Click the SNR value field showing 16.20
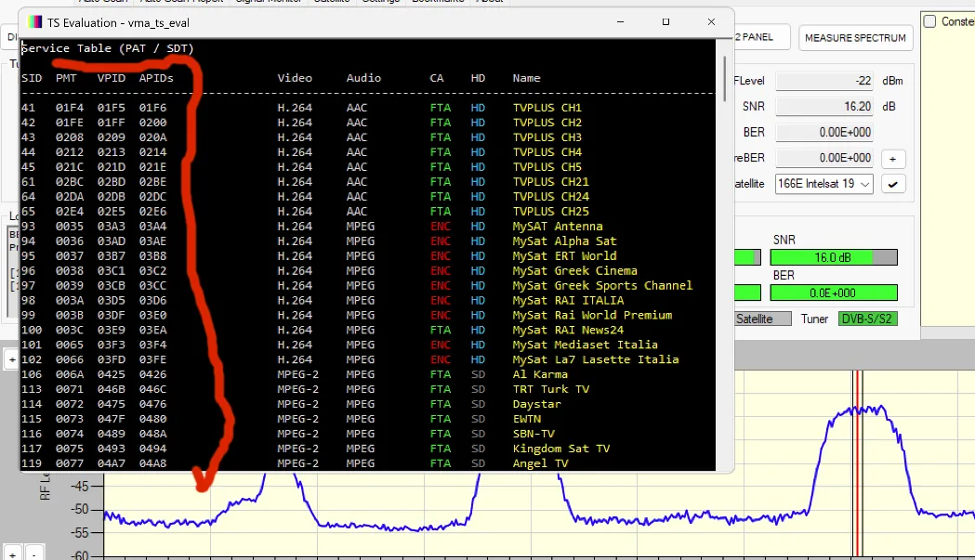 coord(825,107)
